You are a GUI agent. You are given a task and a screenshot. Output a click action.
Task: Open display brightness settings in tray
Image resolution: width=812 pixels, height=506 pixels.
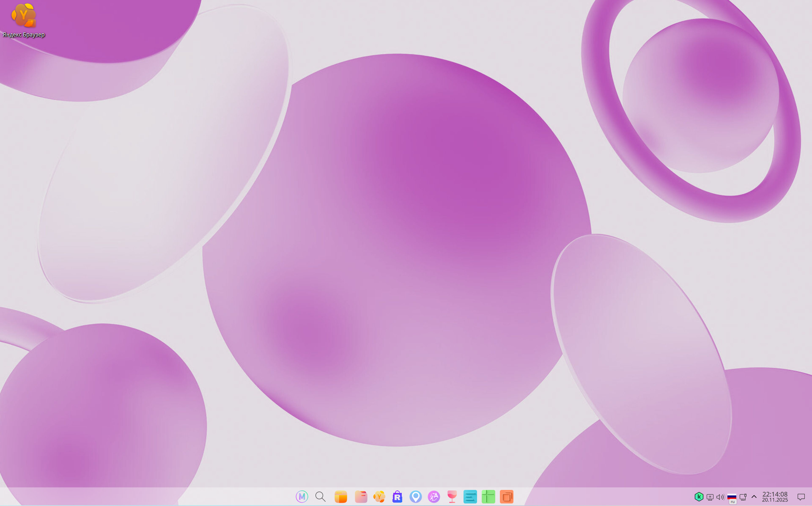tap(710, 497)
